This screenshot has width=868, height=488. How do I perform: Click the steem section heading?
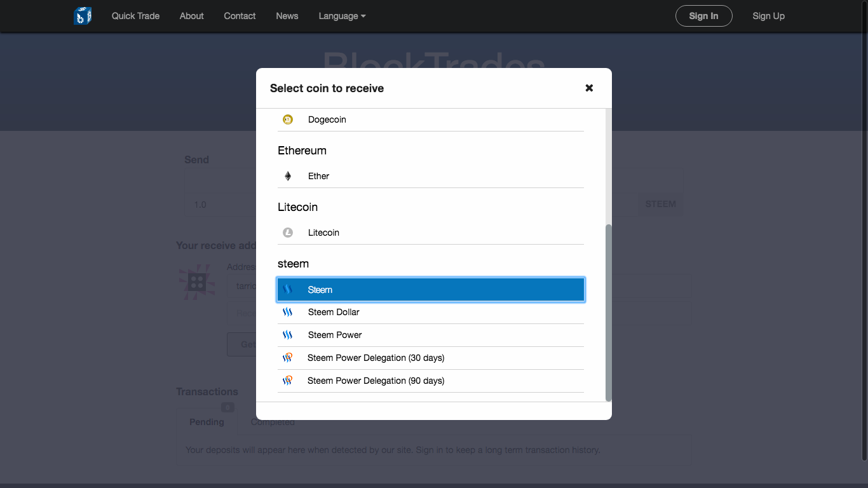pos(293,264)
